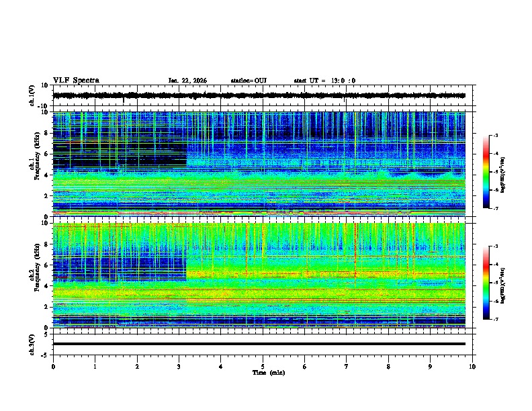Select the "start UT = 13:0 :0" text

[x=324, y=81]
